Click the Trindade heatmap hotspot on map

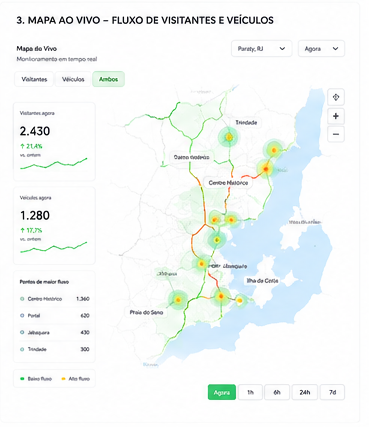tap(229, 137)
